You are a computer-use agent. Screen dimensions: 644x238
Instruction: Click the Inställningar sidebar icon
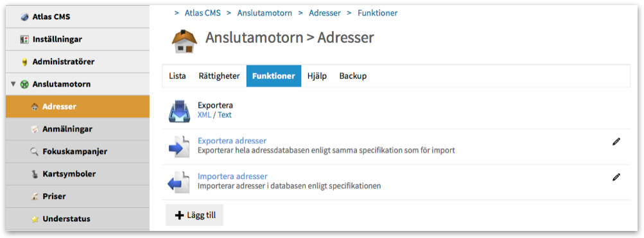pyautogui.click(x=24, y=40)
